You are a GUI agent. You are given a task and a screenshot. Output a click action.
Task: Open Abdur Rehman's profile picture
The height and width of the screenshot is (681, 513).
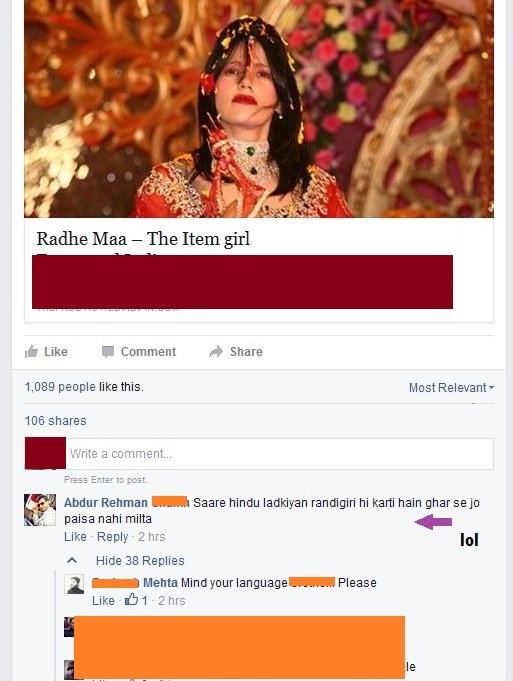40,510
